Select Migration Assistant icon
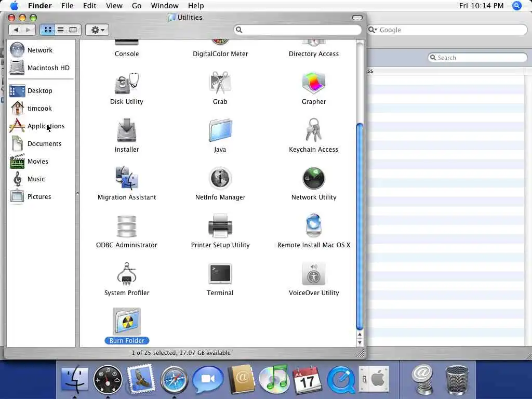 [127, 178]
